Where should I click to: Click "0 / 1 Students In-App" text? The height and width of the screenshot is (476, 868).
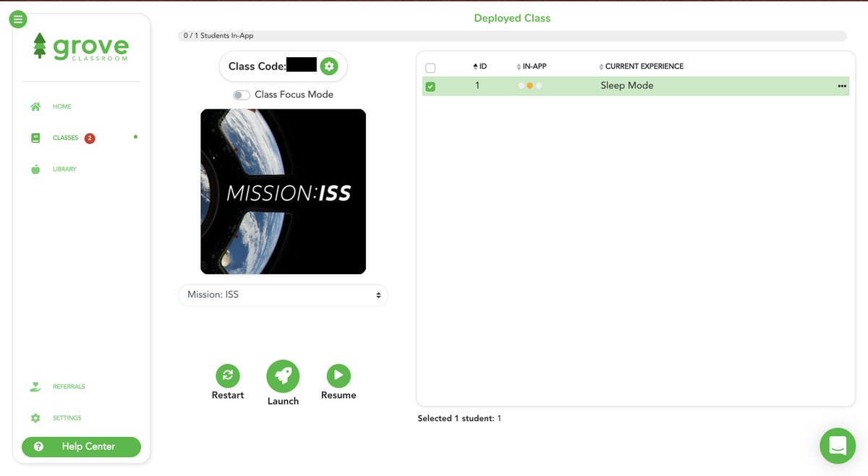[218, 35]
